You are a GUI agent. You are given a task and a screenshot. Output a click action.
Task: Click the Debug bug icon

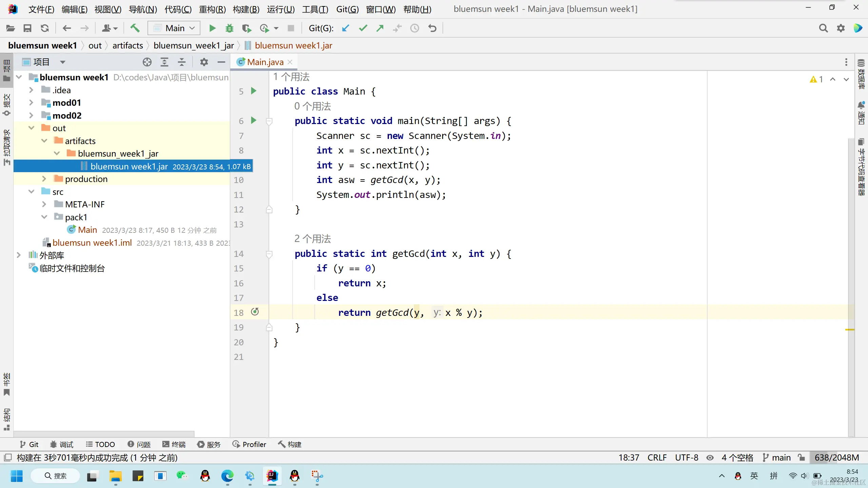[x=230, y=28]
